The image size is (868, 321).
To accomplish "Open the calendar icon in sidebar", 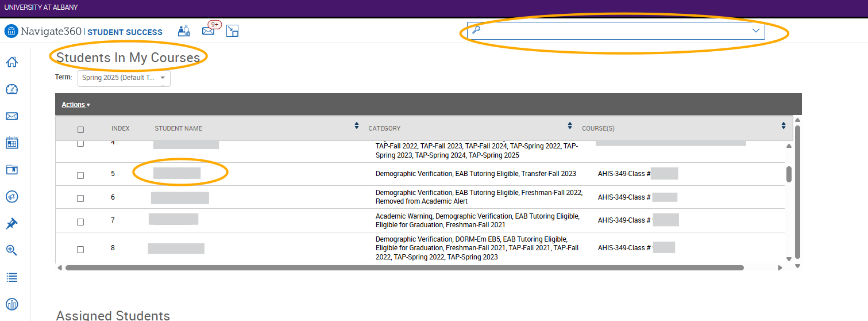I will (x=11, y=143).
